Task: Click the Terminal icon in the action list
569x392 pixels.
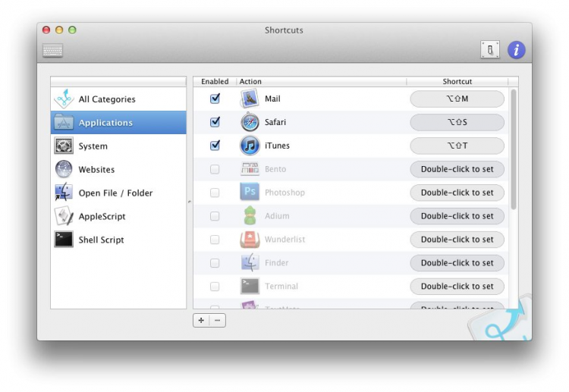Action: (250, 286)
